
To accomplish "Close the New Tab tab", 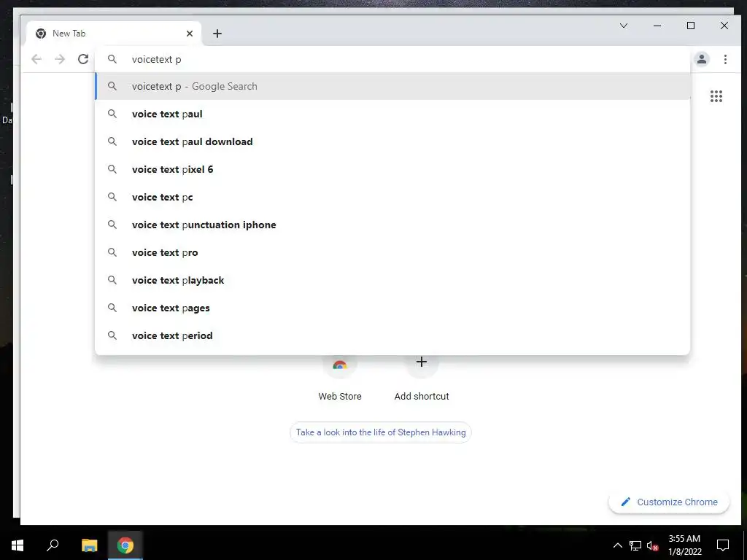I will (190, 34).
